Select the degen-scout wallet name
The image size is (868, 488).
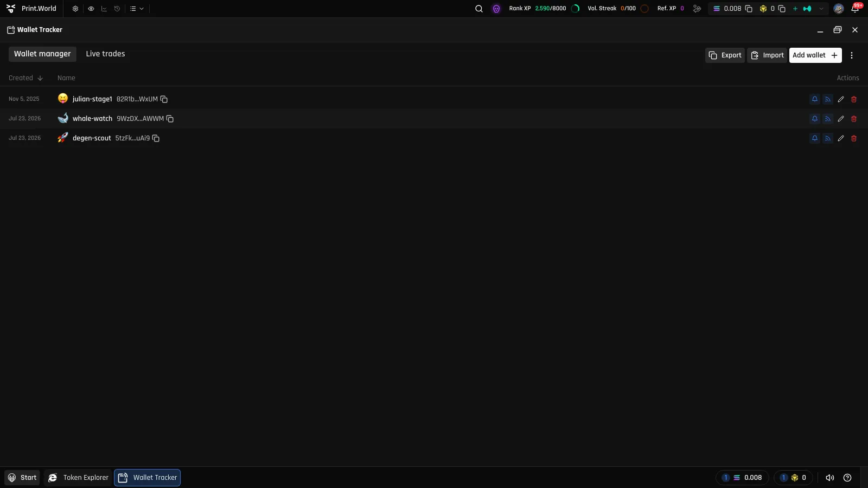pos(92,138)
